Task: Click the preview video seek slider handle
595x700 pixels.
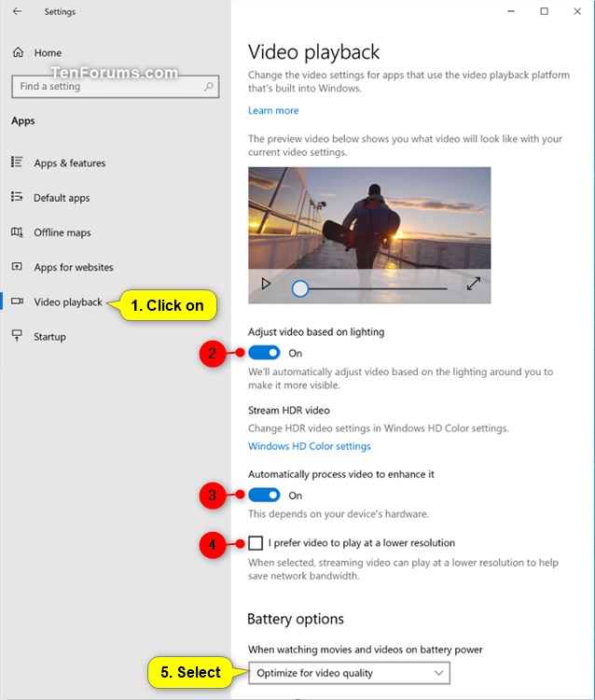Action: point(300,288)
